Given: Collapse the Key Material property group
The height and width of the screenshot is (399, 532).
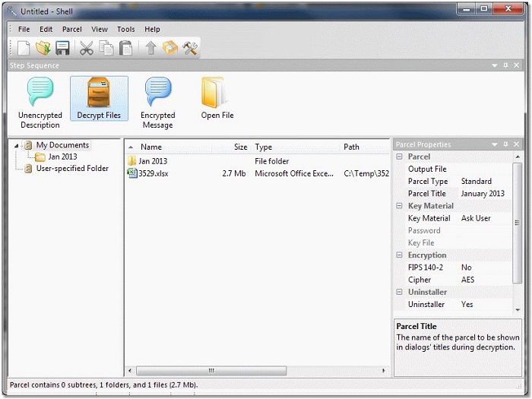Looking at the screenshot, I should click(399, 206).
